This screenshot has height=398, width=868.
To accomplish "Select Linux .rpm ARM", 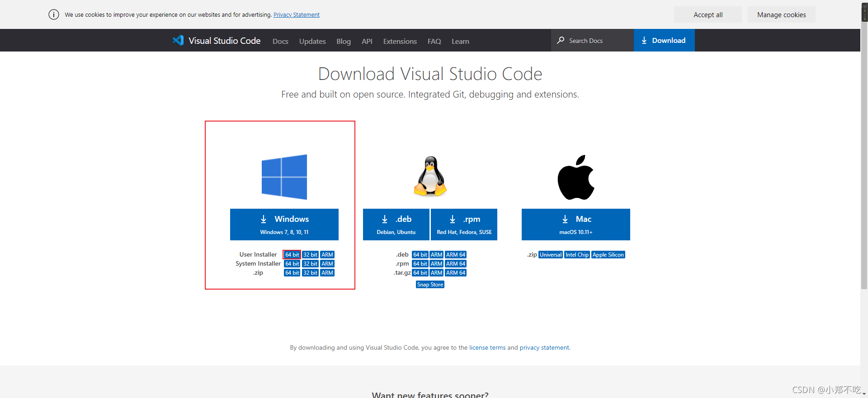I will pos(436,264).
